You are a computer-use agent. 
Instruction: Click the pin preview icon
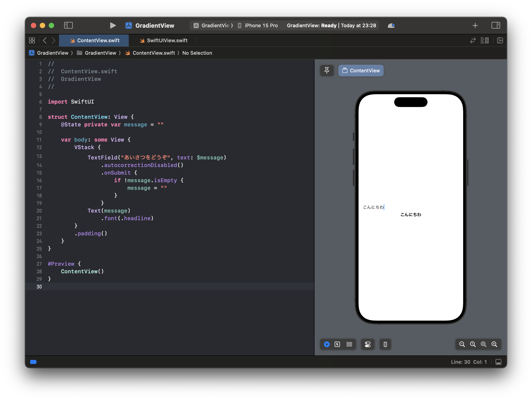[x=327, y=70]
